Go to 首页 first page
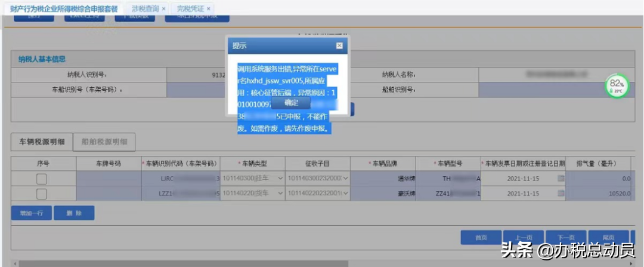The width and height of the screenshot is (644, 267). pos(481,237)
